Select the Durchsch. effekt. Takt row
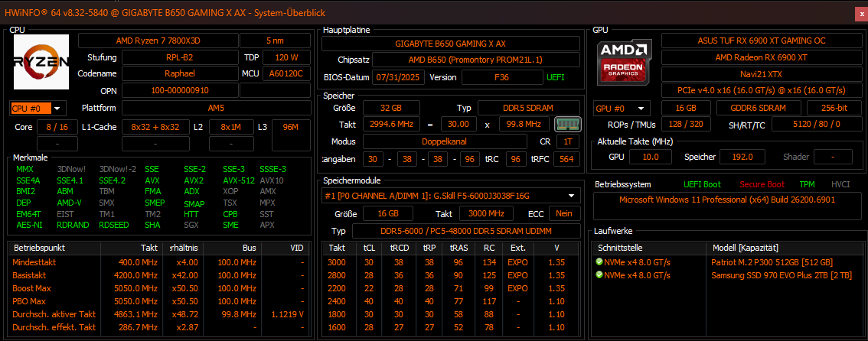Screen dimensions: 868x341 pyautogui.click(x=158, y=327)
